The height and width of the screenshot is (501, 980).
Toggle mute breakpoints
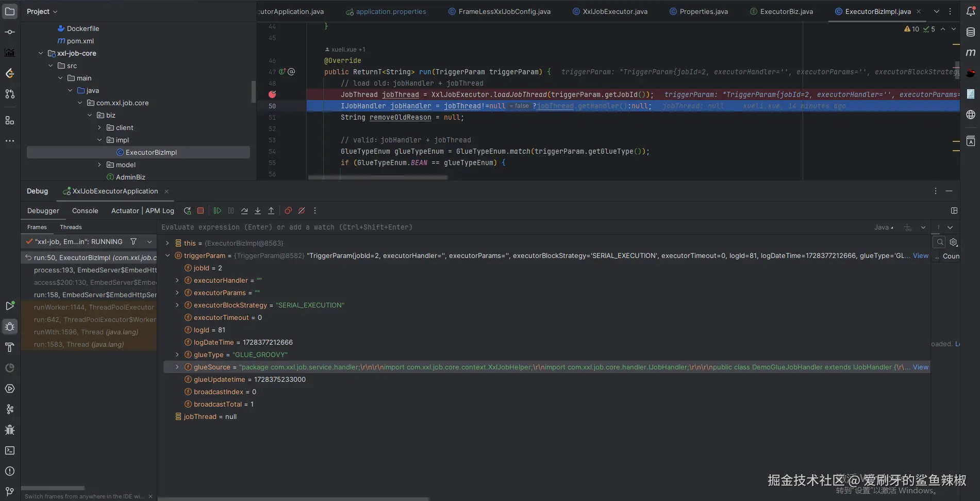[x=302, y=211]
